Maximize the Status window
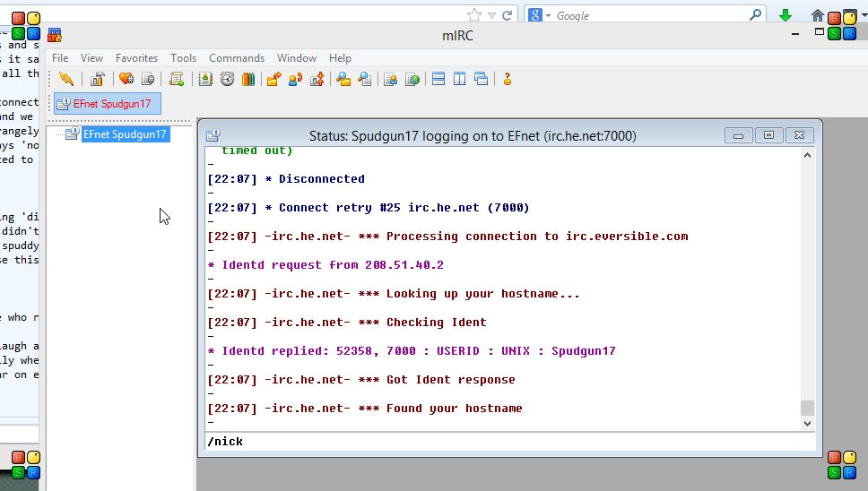Screen dimensions: 868x491 click(768, 135)
